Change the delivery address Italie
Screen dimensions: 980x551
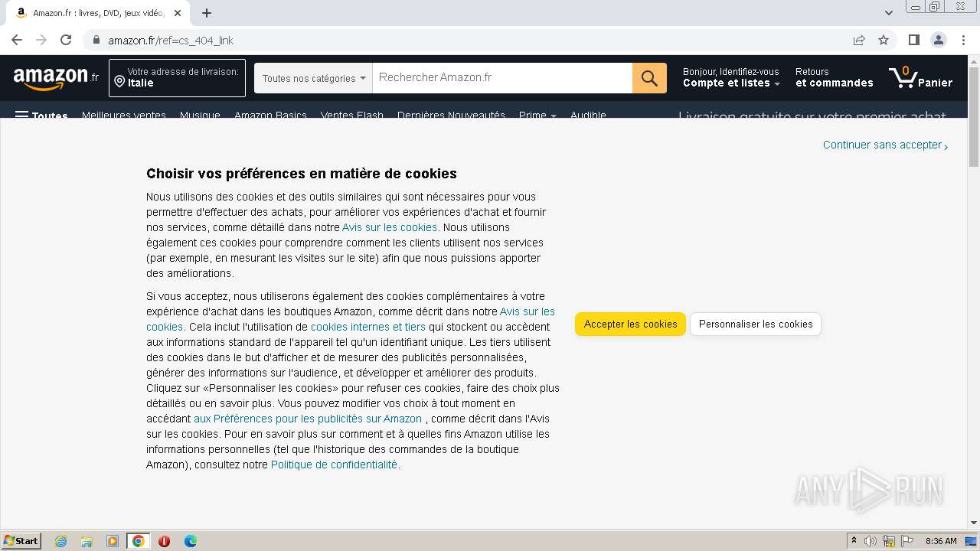pyautogui.click(x=177, y=78)
